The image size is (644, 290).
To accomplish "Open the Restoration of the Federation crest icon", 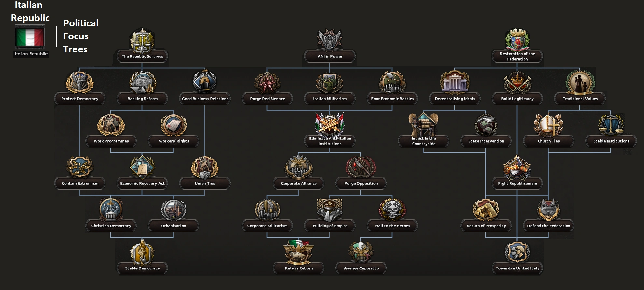I will pyautogui.click(x=517, y=40).
